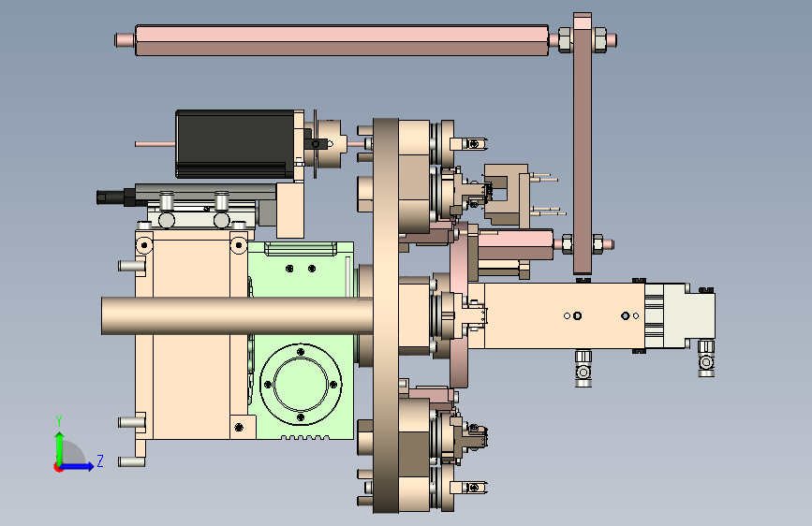
Task: Click the green Y axis arrow of the triad
Action: [59, 447]
